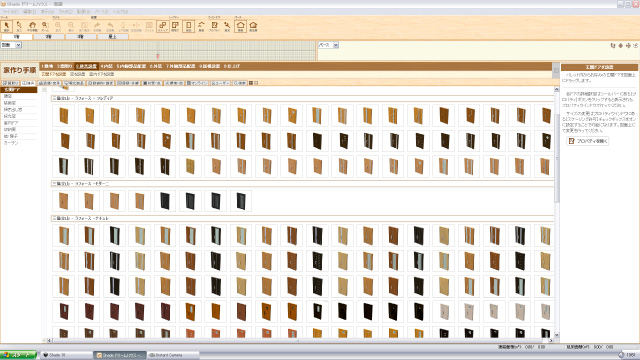Switch to the 屋上 rooftop tab

[113, 37]
